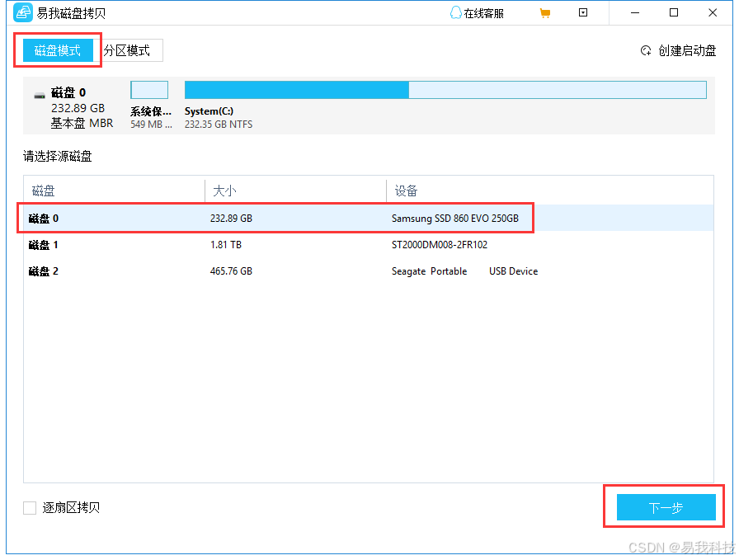Click the System(C:) partition usage bar
This screenshot has height=560, width=739.
445,90
